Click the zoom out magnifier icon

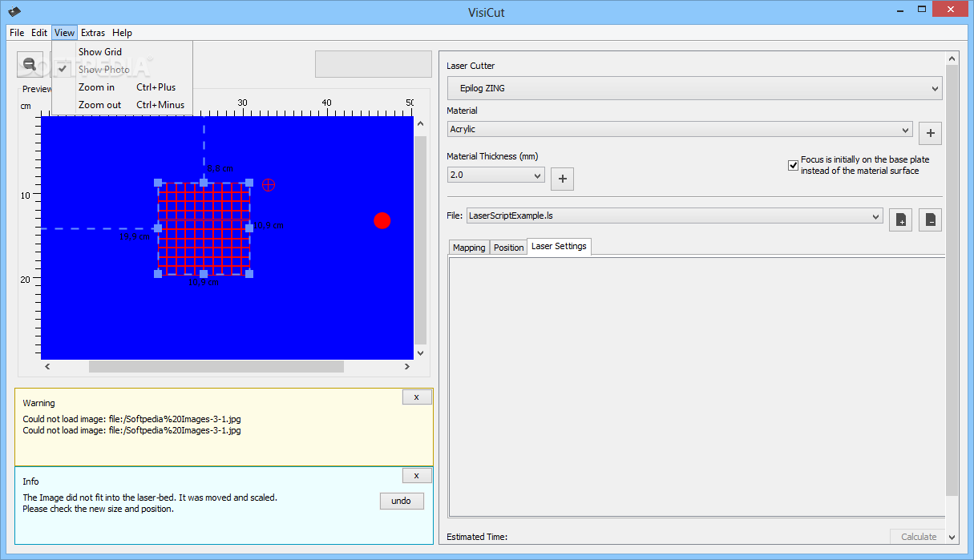coord(30,64)
